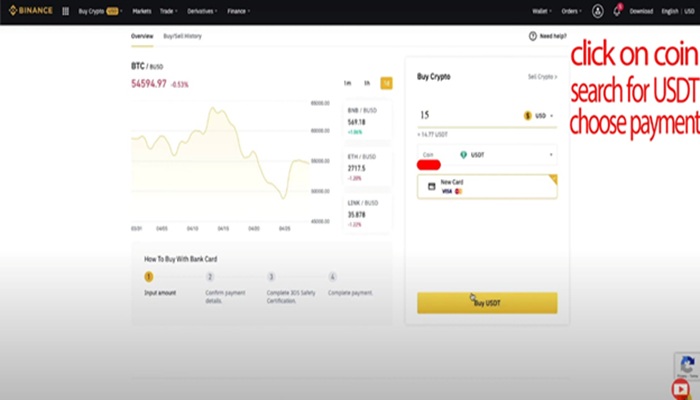Expand the Derivatives dropdown menu
This screenshot has width=700, height=400.
tap(202, 11)
